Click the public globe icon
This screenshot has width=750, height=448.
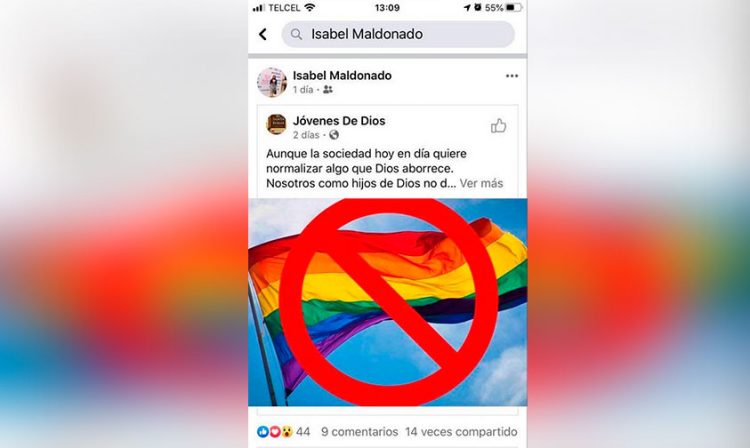tap(334, 135)
